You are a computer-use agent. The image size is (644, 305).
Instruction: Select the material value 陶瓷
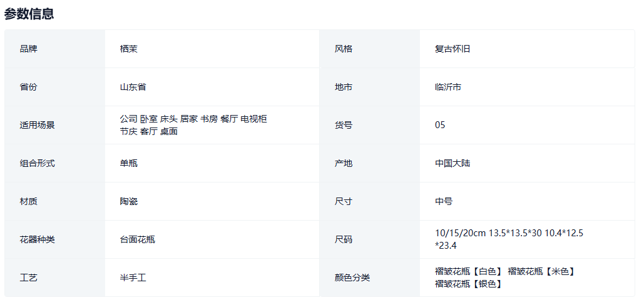[x=128, y=201]
